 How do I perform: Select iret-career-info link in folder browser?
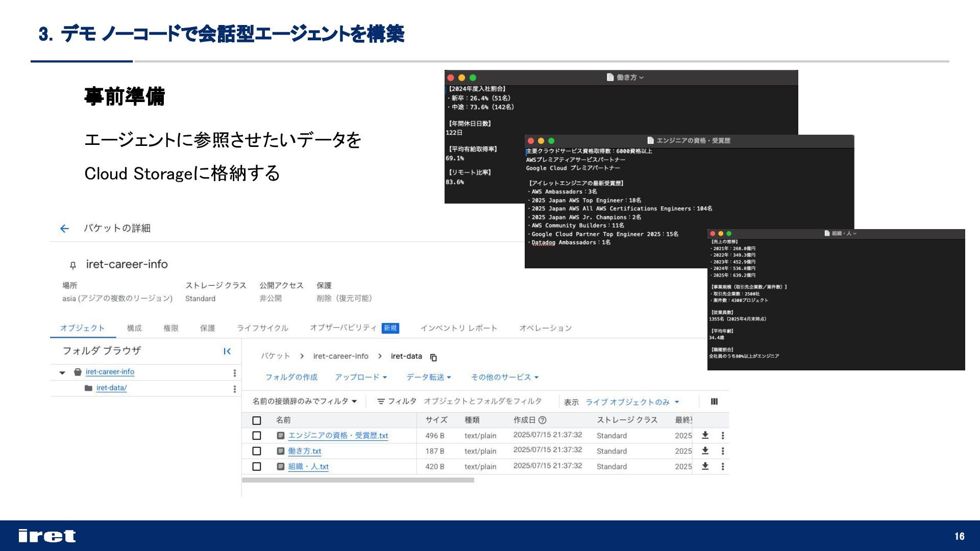pos(110,372)
